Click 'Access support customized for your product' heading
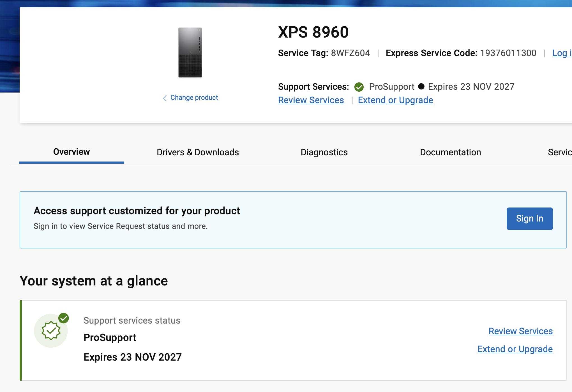The image size is (572, 392). tap(137, 211)
